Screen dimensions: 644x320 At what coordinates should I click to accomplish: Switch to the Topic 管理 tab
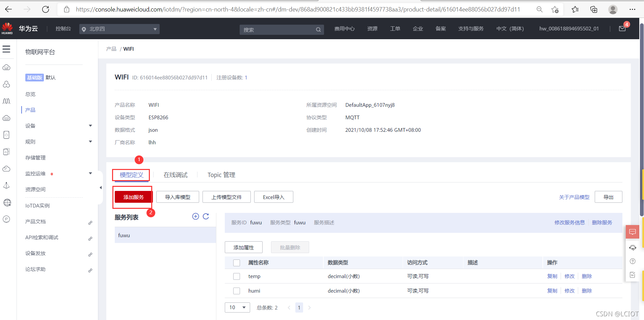(x=221, y=175)
